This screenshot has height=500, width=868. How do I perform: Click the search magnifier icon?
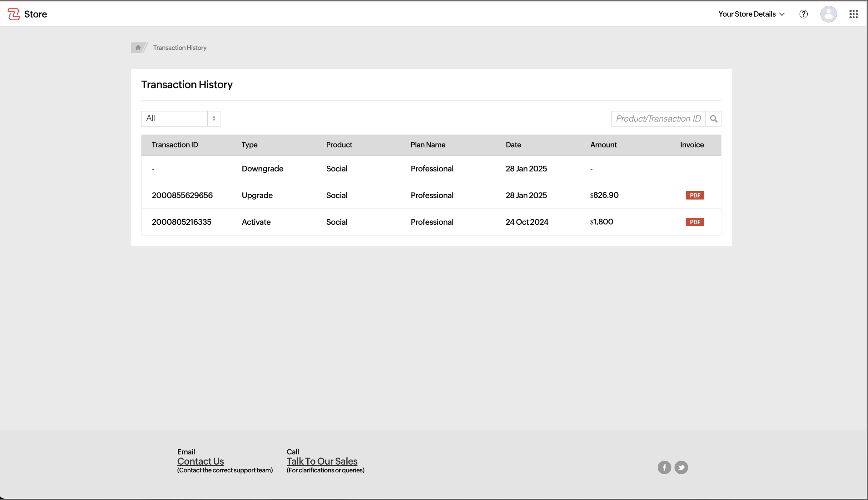(x=713, y=119)
